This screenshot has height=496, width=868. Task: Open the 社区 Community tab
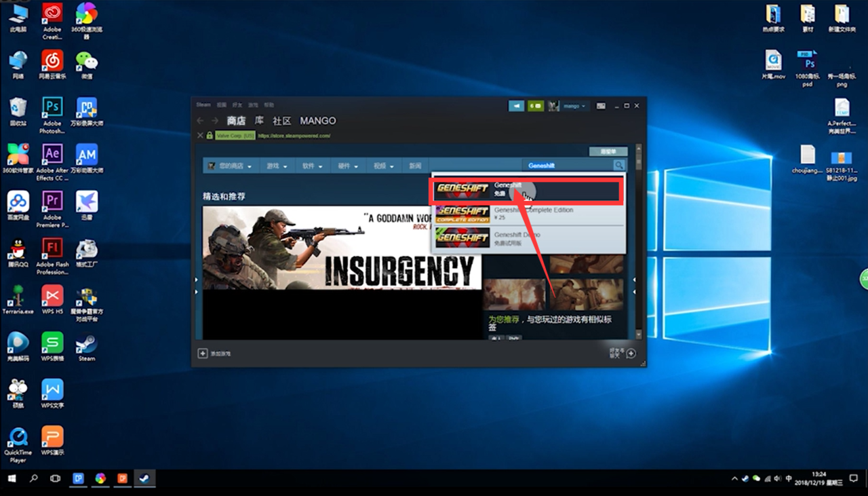coord(281,121)
